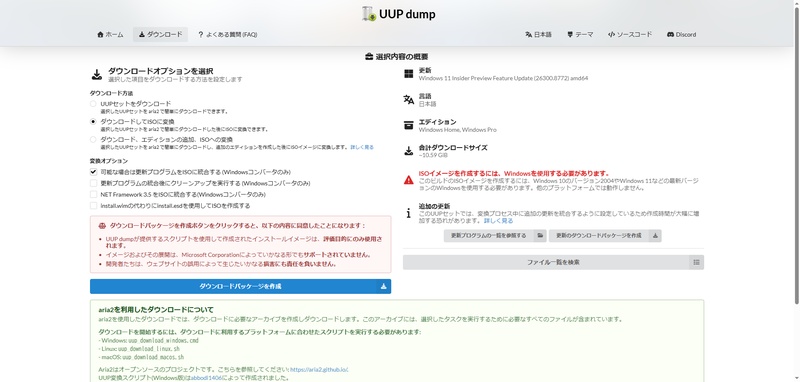Toggle 可能な場合は更新プログラムをISOに統合する checkbox
800x382 pixels.
[x=93, y=172]
